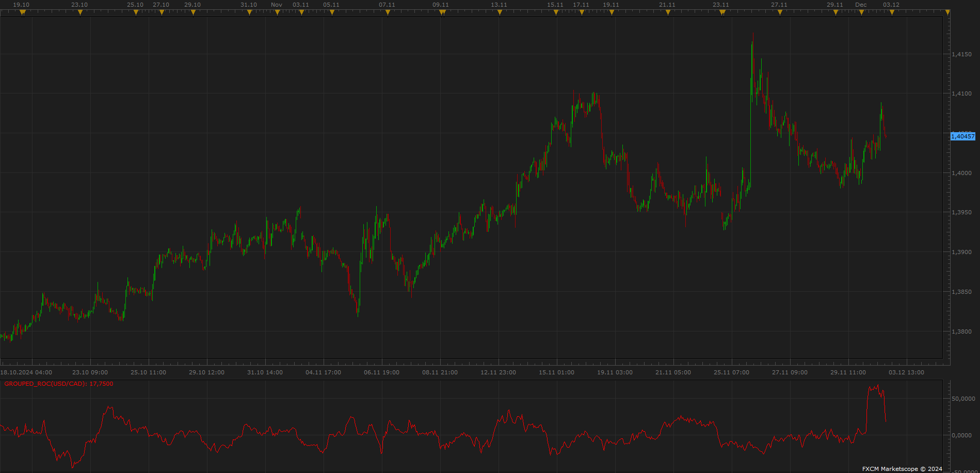Click the 19.11 03:00 time label
The width and height of the screenshot is (980, 473).
click(615, 372)
